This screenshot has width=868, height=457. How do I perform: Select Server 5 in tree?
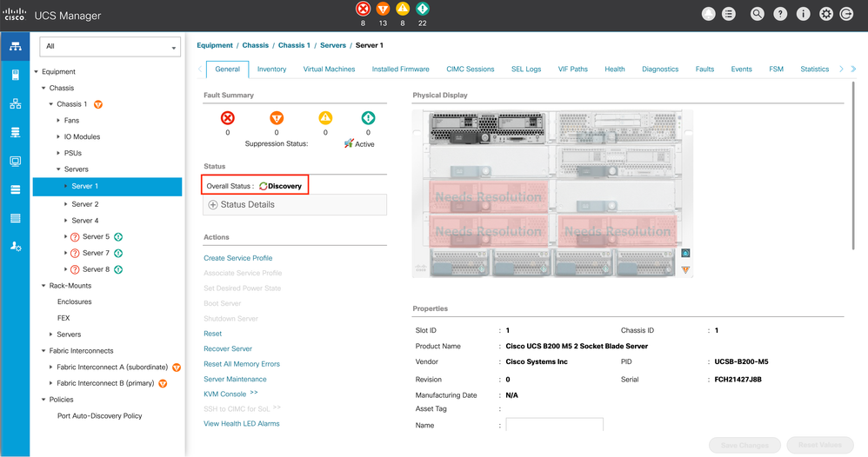coord(96,237)
